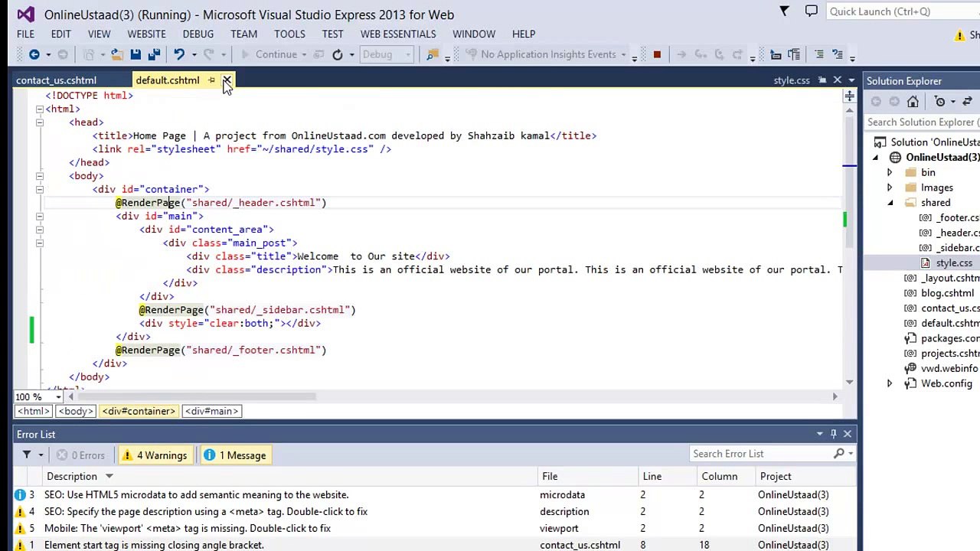
Task: Select the <html> breadcrumb element
Action: point(34,411)
